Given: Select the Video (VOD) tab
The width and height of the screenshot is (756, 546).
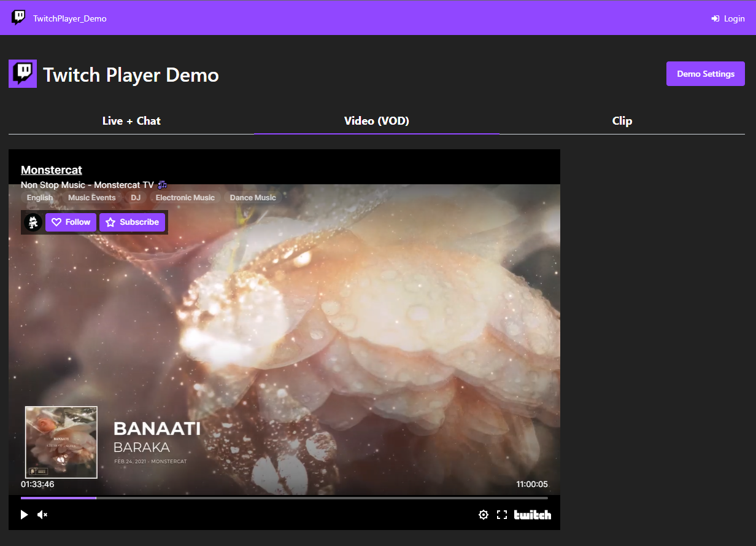Looking at the screenshot, I should point(377,121).
